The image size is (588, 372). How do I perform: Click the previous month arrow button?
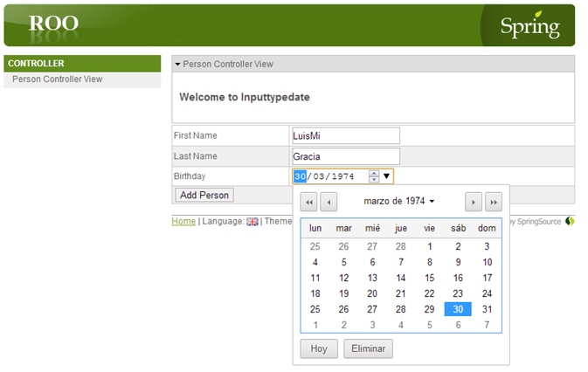point(329,202)
